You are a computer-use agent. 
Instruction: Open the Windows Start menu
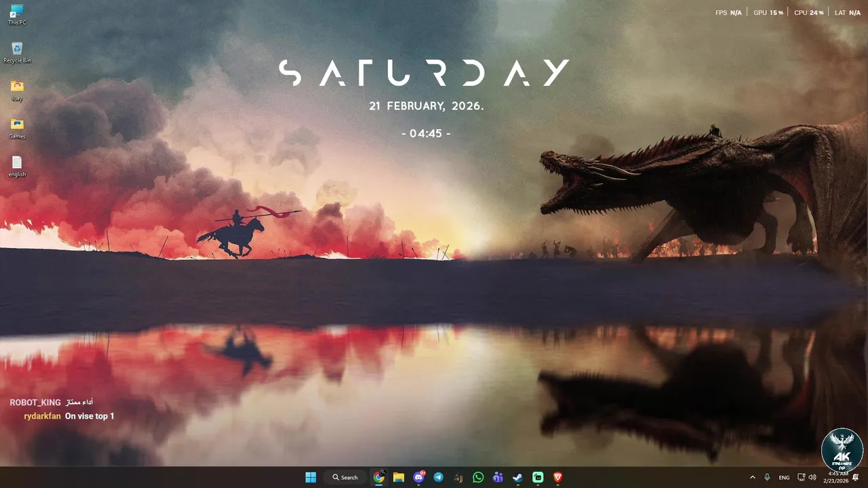point(311,477)
